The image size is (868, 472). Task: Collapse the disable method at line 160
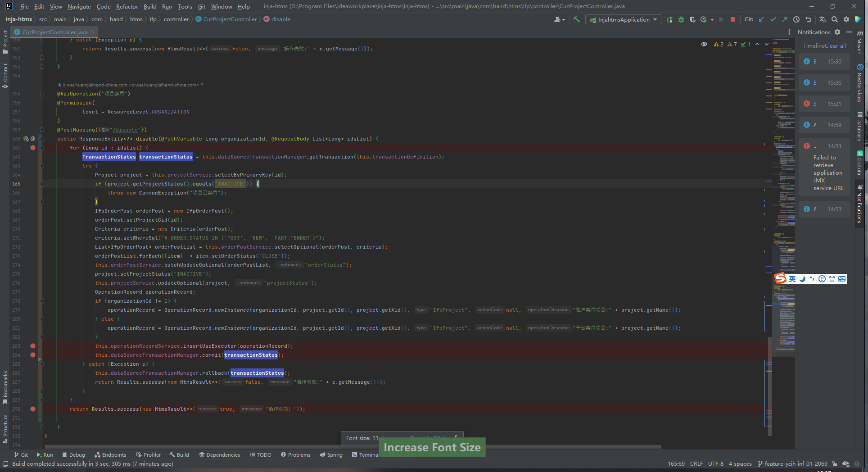pyautogui.click(x=42, y=139)
